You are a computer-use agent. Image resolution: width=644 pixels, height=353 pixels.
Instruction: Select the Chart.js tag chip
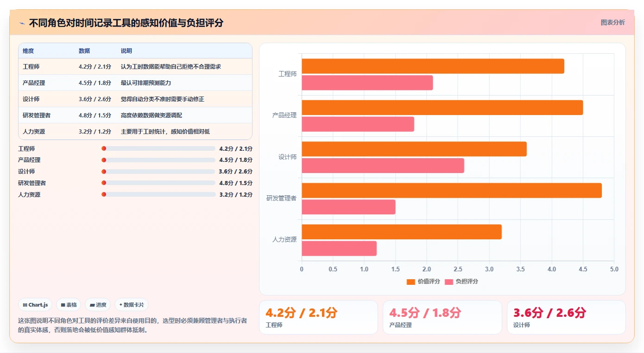[x=36, y=305]
